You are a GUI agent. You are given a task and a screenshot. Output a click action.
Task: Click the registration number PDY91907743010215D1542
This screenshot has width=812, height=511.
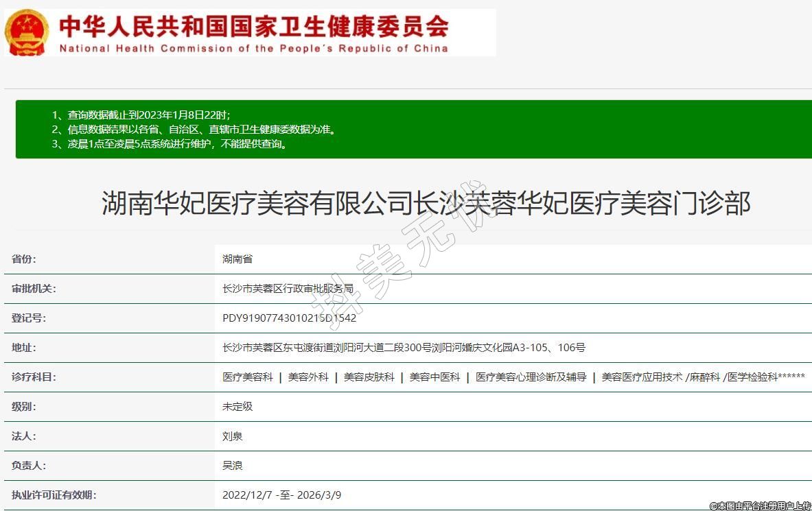coord(289,318)
